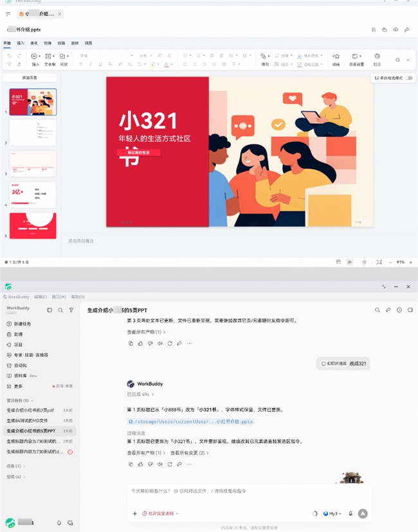Viewport: 418px width, 532px height.
Task: Toggle italic formatting in the ribbon
Action: coord(90,64)
